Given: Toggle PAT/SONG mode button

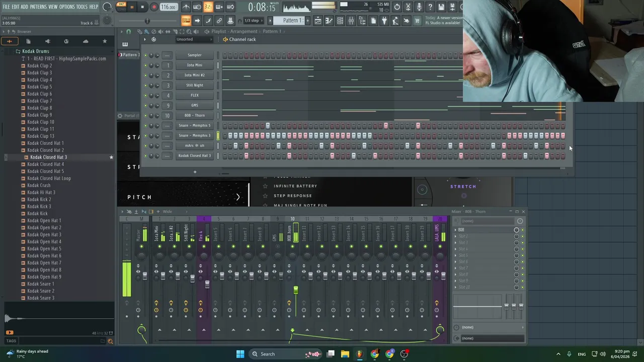Looking at the screenshot, I should pos(121,7).
